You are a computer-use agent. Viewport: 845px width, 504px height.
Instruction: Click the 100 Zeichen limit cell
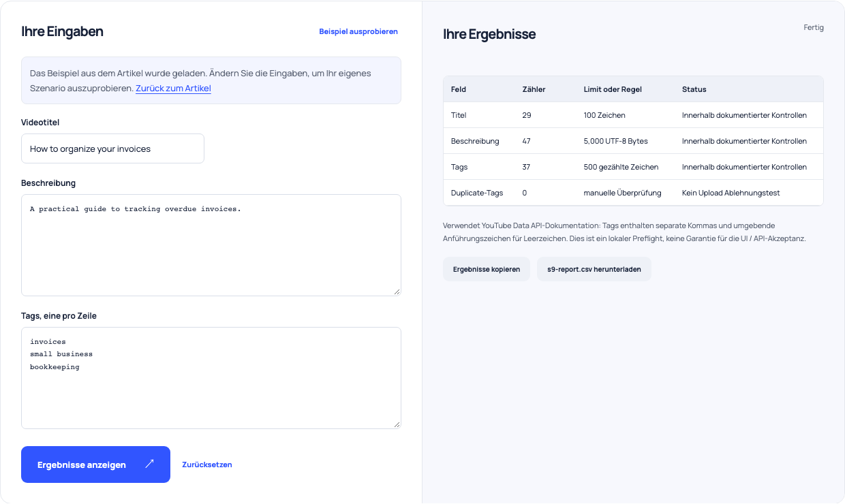tap(604, 115)
